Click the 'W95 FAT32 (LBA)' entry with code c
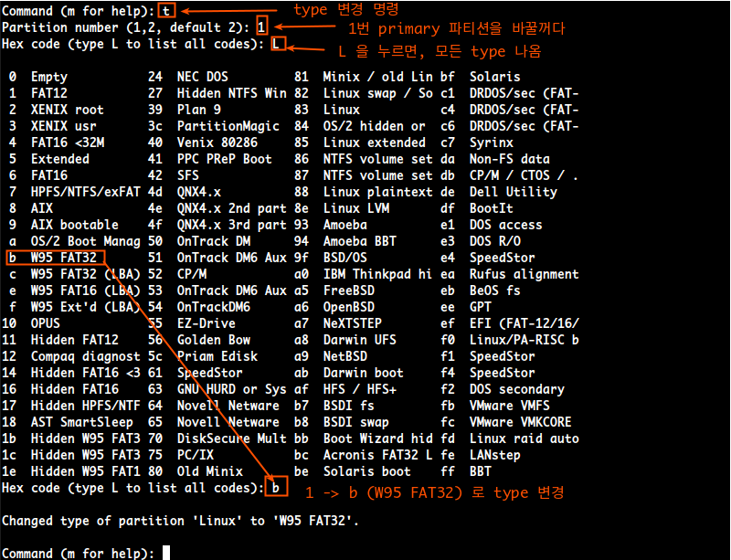 click(75, 274)
